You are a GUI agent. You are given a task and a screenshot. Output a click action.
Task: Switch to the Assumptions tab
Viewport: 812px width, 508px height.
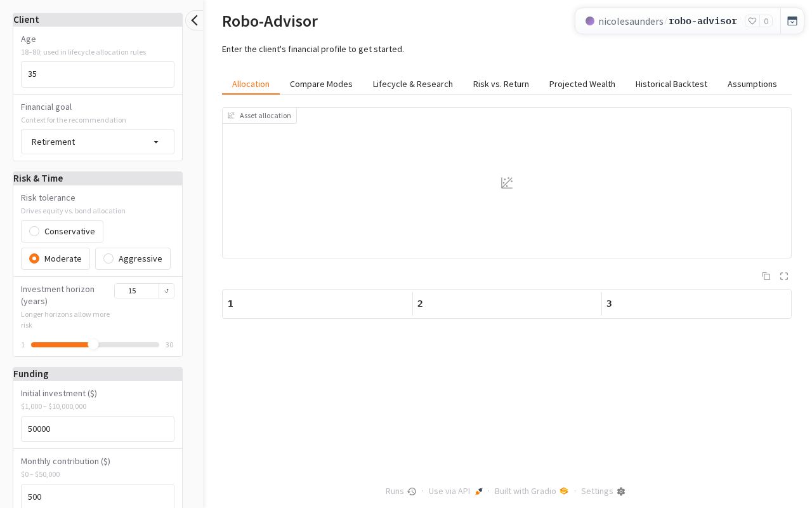(x=752, y=84)
